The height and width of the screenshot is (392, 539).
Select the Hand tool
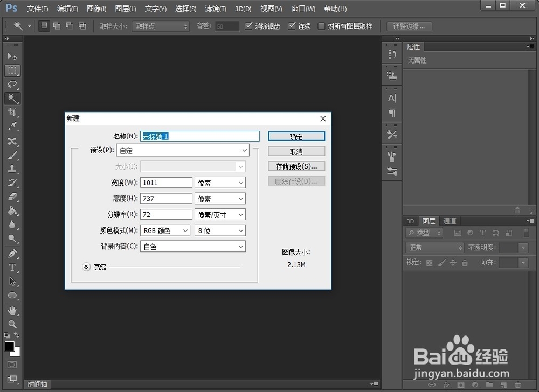pyautogui.click(x=12, y=311)
